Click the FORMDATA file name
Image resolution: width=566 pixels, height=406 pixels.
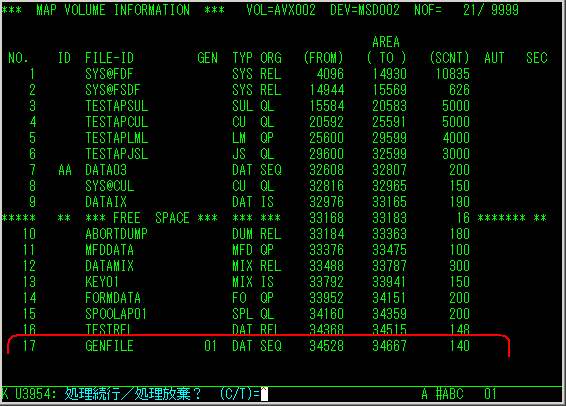pos(113,298)
